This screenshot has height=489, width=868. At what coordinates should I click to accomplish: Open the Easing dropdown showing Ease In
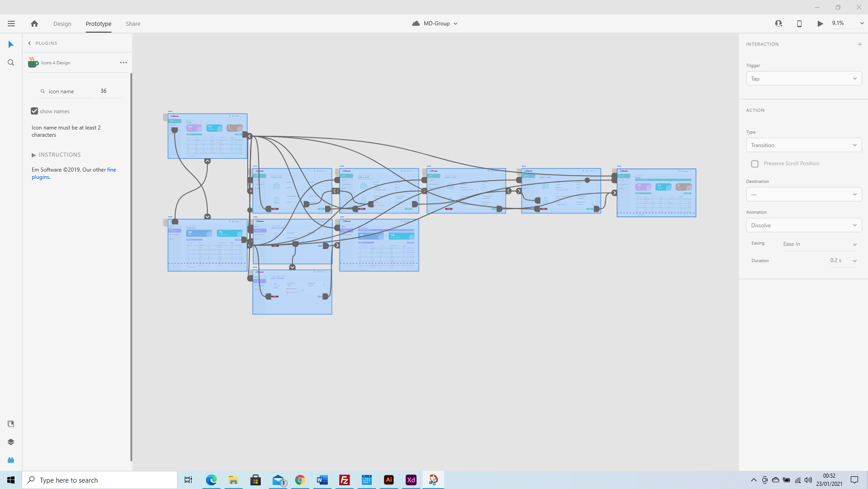pyautogui.click(x=820, y=244)
